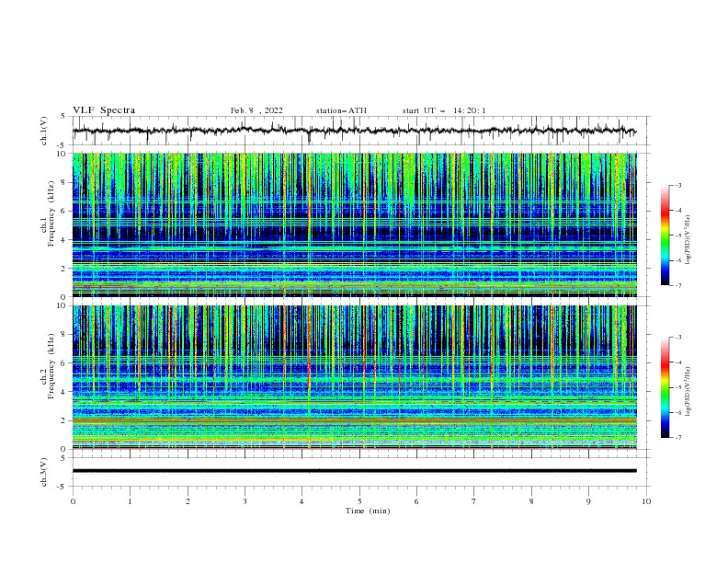Click inside the ch.2 spectrogram panel

(x=354, y=377)
